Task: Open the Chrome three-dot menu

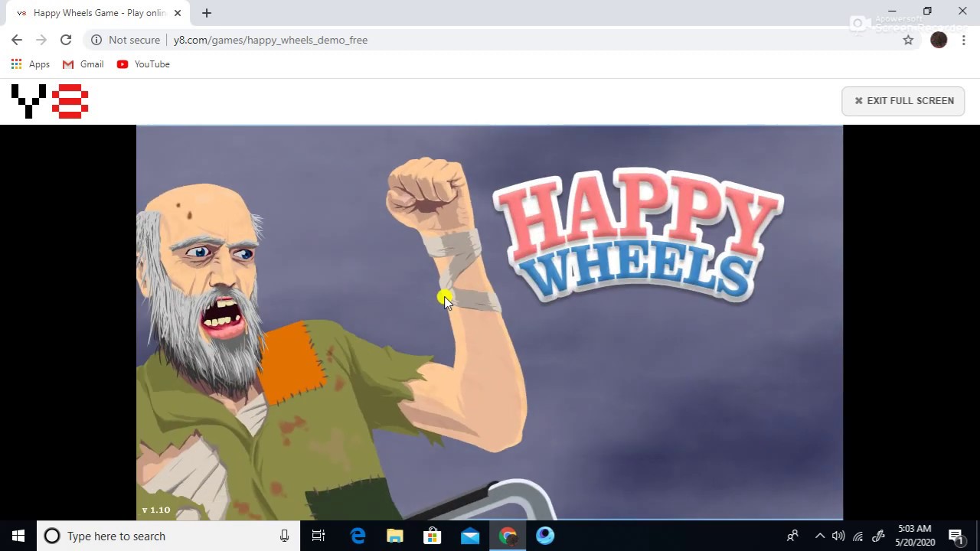Action: [963, 40]
